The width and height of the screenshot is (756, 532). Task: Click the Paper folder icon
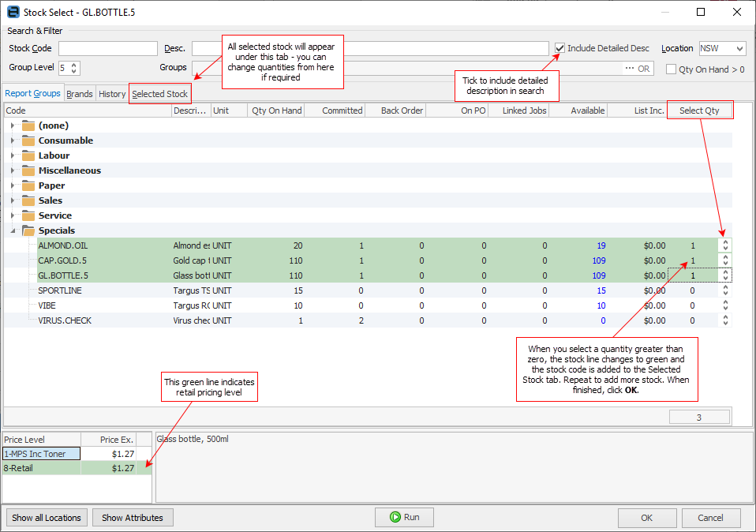[x=28, y=185]
